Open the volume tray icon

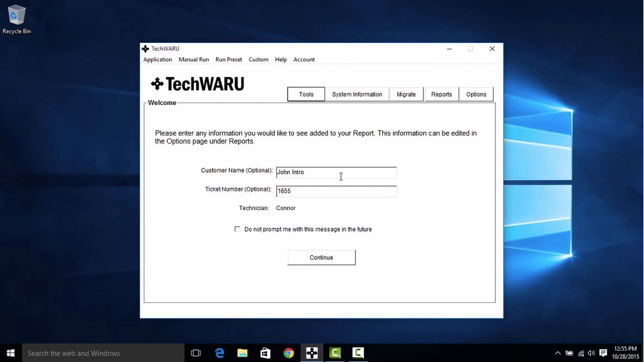[x=592, y=353]
